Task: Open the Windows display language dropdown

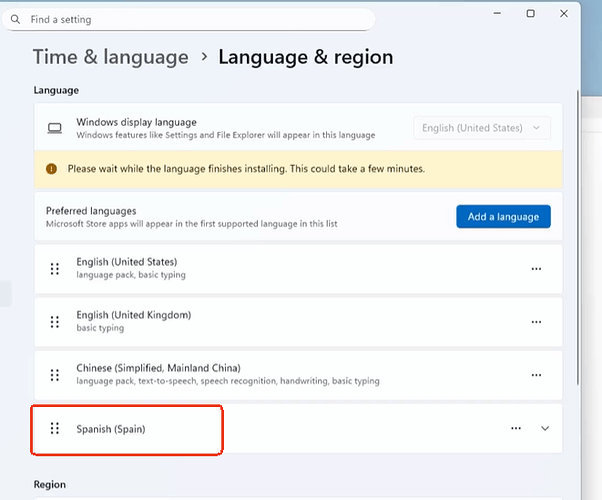Action: [481, 128]
